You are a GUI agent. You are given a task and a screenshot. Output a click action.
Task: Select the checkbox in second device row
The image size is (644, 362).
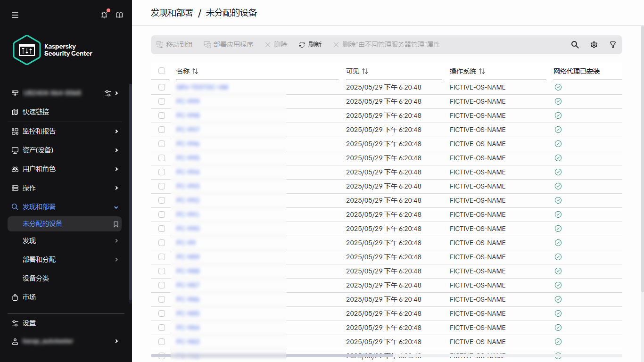[x=162, y=101]
